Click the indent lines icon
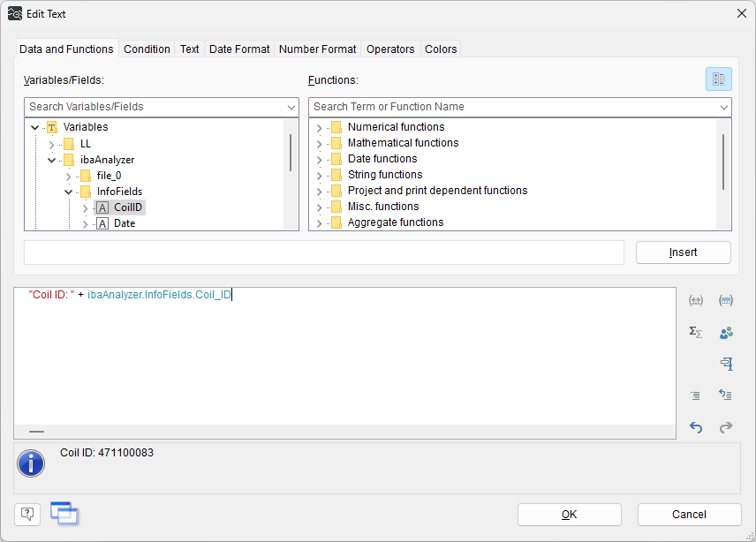The image size is (756, 542). click(x=695, y=395)
